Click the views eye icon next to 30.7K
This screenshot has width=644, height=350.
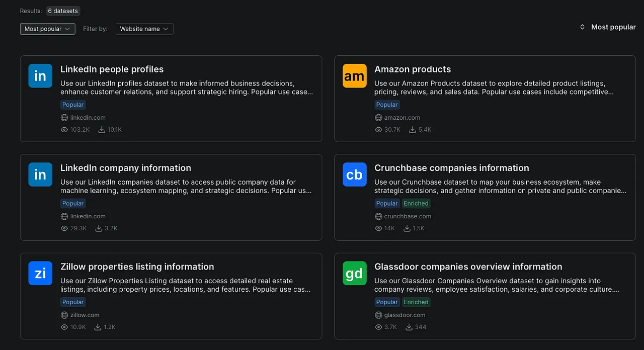378,130
